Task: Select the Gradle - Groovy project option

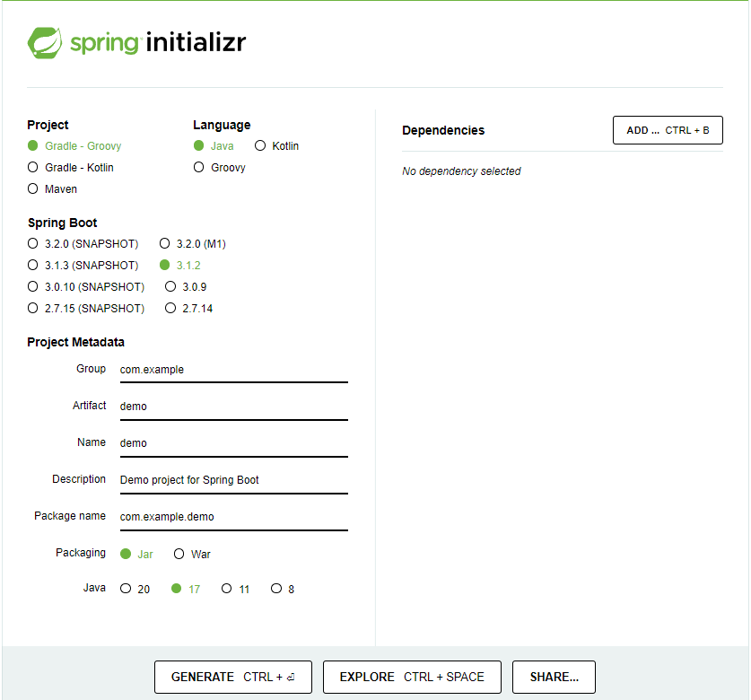Action: [x=74, y=145]
